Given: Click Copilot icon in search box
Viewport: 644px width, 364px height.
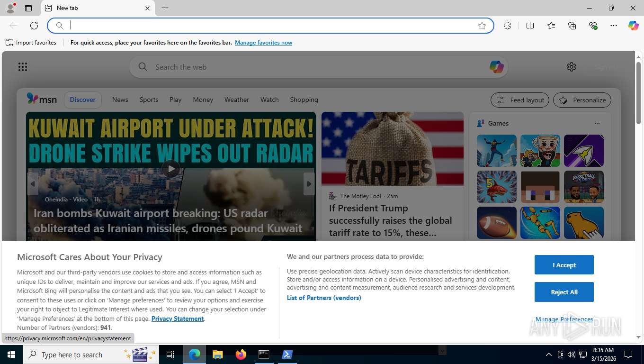Looking at the screenshot, I should click(x=496, y=67).
